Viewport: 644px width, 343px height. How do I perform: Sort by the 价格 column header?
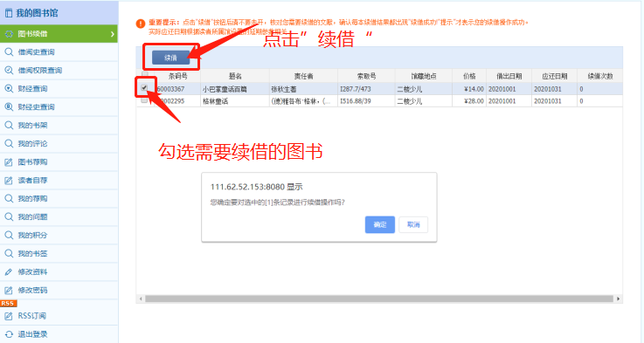click(x=469, y=76)
